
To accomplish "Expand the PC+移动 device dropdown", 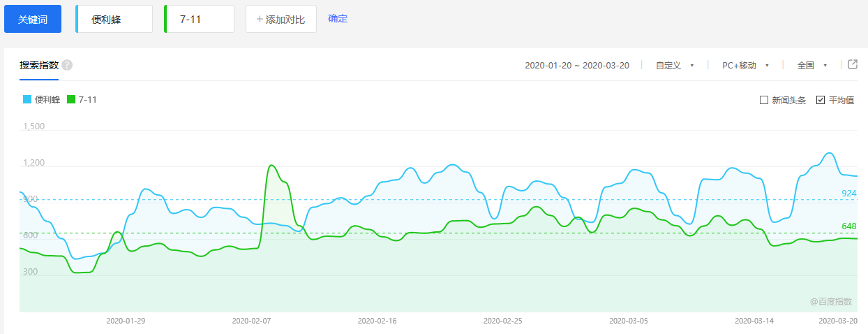I will tap(745, 66).
